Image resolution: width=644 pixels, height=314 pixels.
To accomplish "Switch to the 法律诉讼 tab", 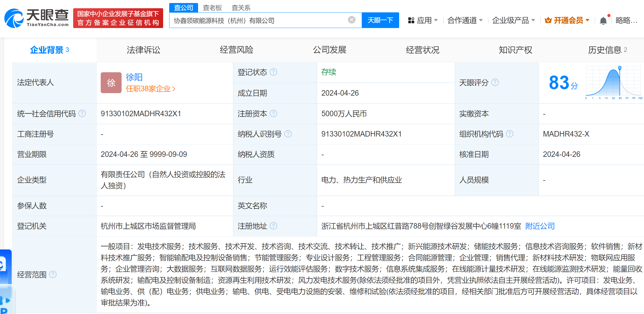I will (x=143, y=50).
